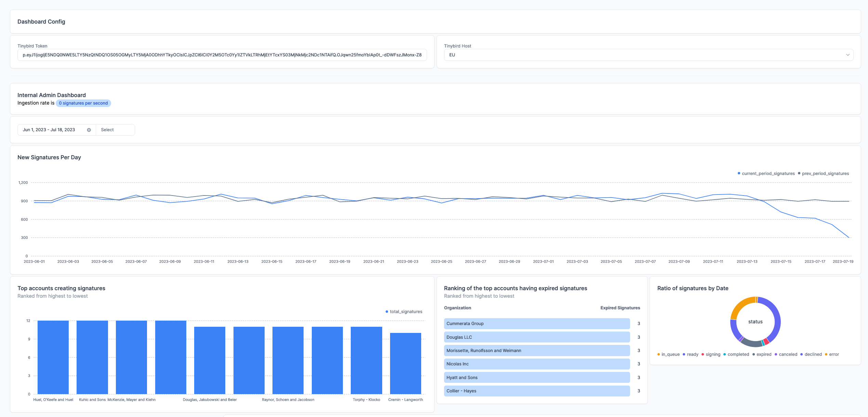
Task: Select the Collier - Hayes ranking bar
Action: click(537, 391)
